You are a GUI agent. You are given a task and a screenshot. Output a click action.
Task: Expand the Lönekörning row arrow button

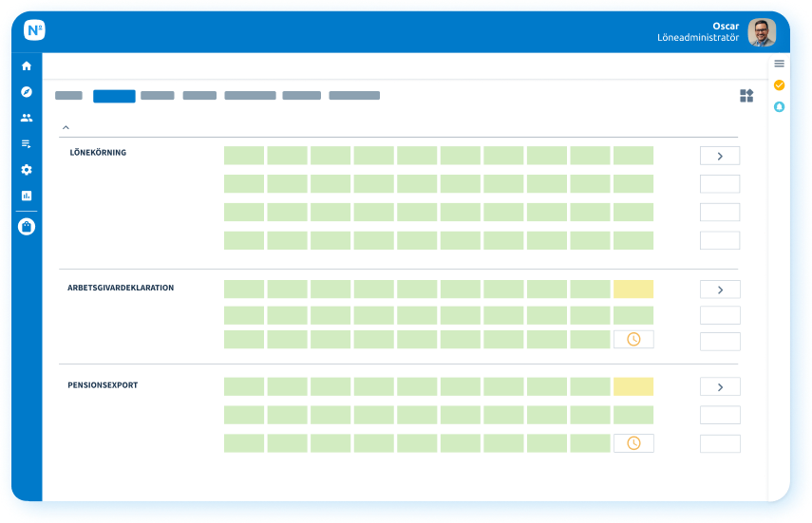click(720, 156)
